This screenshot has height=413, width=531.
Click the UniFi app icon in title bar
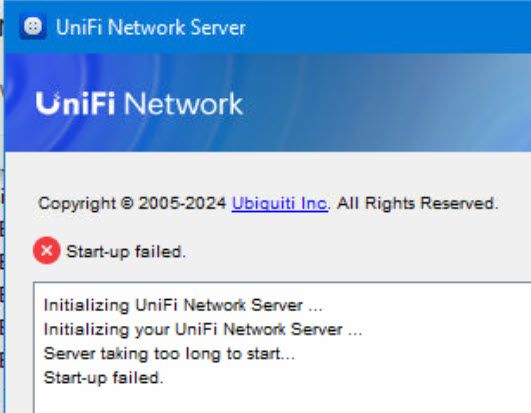point(33,27)
